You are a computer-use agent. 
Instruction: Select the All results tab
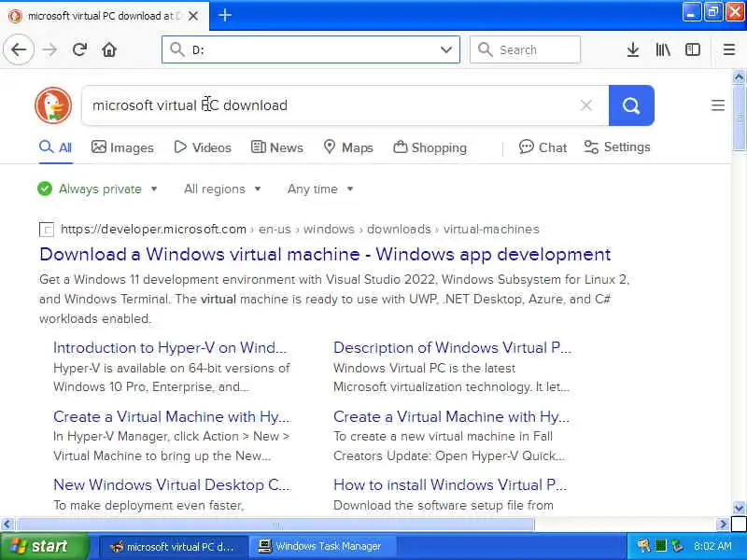56,147
